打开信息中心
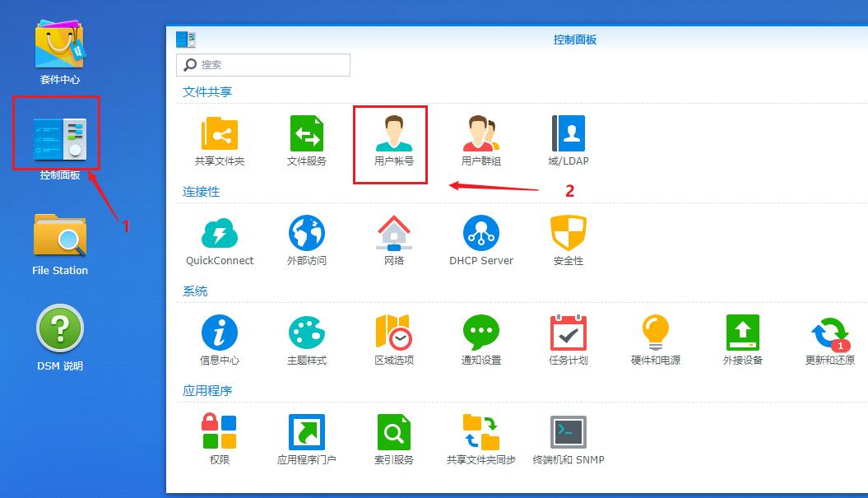This screenshot has width=868, height=498. 220,337
